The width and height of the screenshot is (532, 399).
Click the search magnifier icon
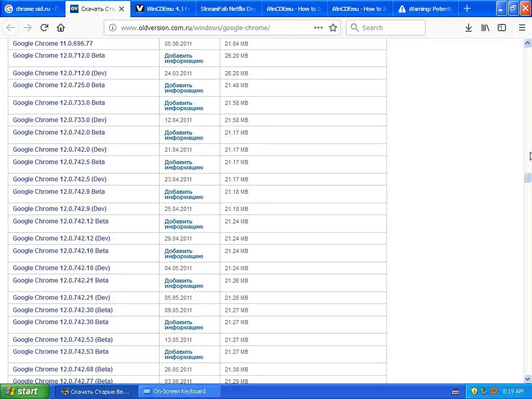pyautogui.click(x=354, y=28)
